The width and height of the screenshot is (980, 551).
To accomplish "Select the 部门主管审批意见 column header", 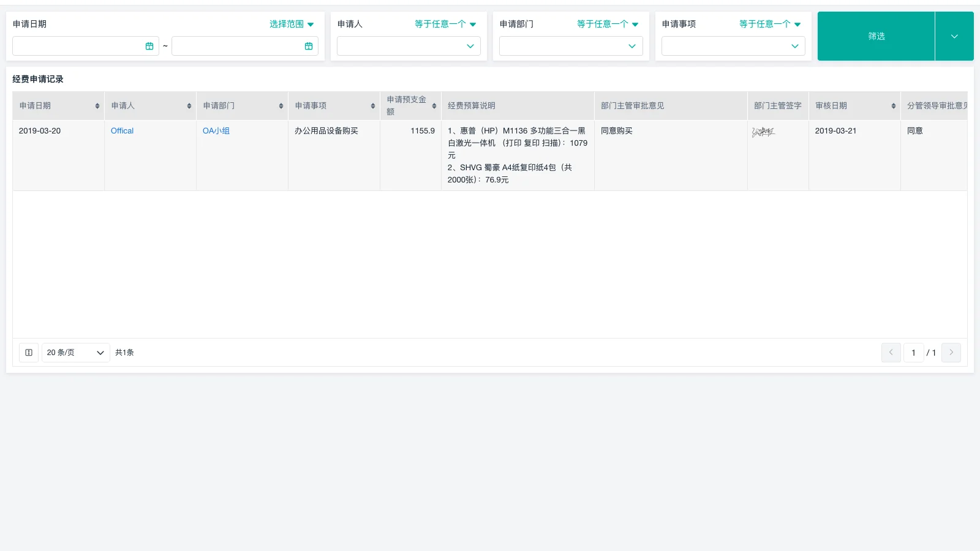I will coord(631,105).
